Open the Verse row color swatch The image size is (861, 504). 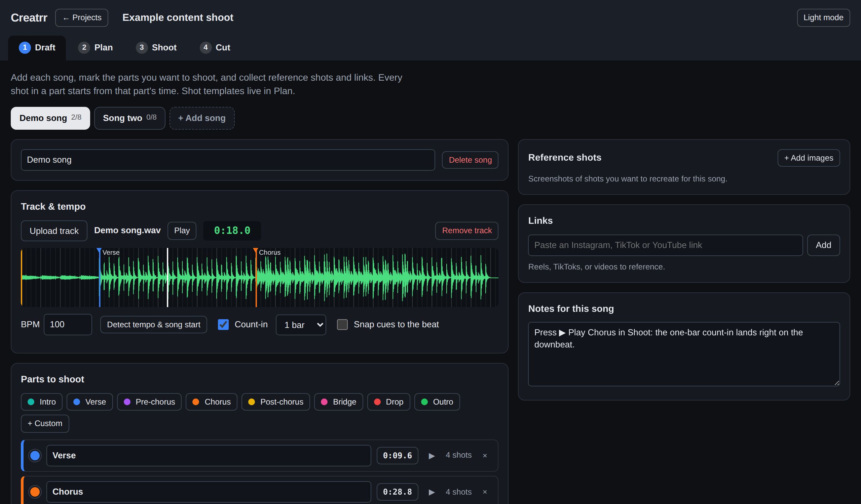coord(35,456)
